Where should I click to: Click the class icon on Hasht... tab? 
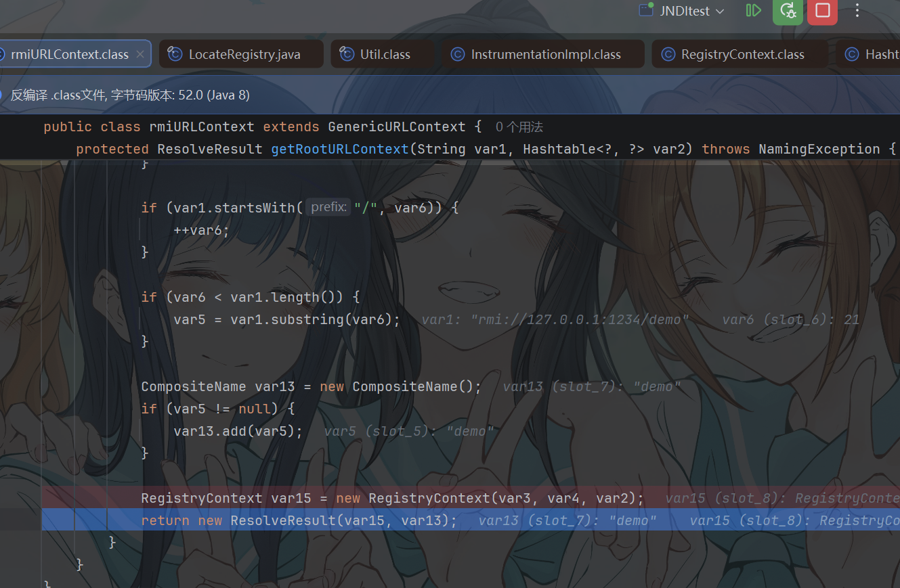[x=852, y=54]
